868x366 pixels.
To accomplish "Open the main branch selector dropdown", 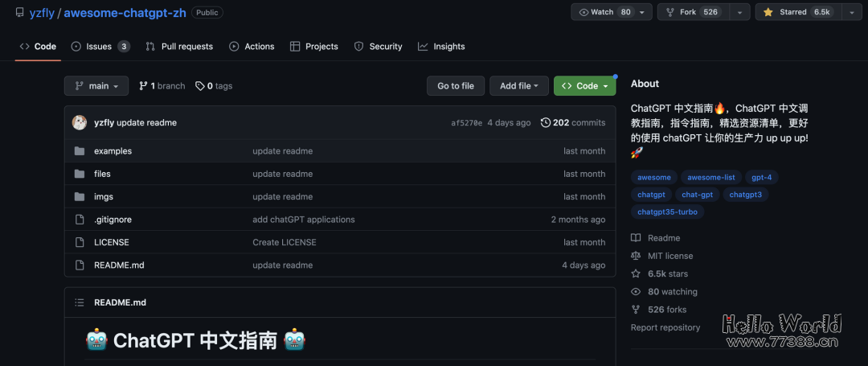I will pos(96,86).
